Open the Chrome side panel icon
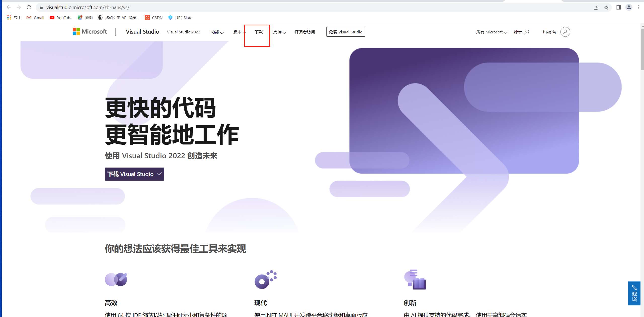 pyautogui.click(x=619, y=7)
